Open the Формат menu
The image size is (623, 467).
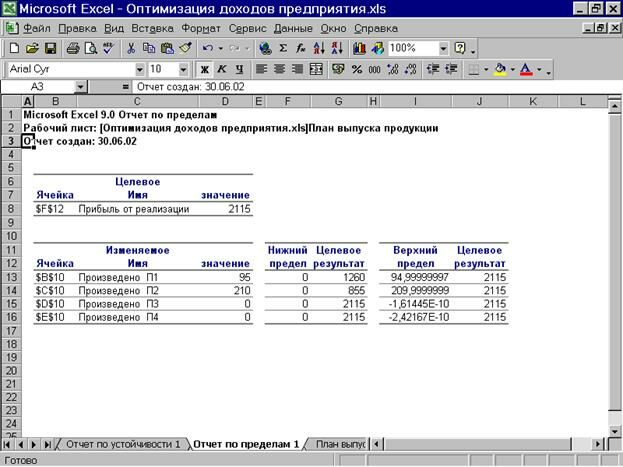tap(201, 28)
